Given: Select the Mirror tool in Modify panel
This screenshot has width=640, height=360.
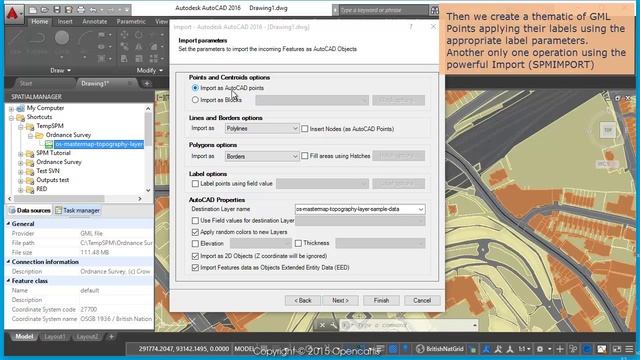Looking at the screenshot, I should 139,47.
